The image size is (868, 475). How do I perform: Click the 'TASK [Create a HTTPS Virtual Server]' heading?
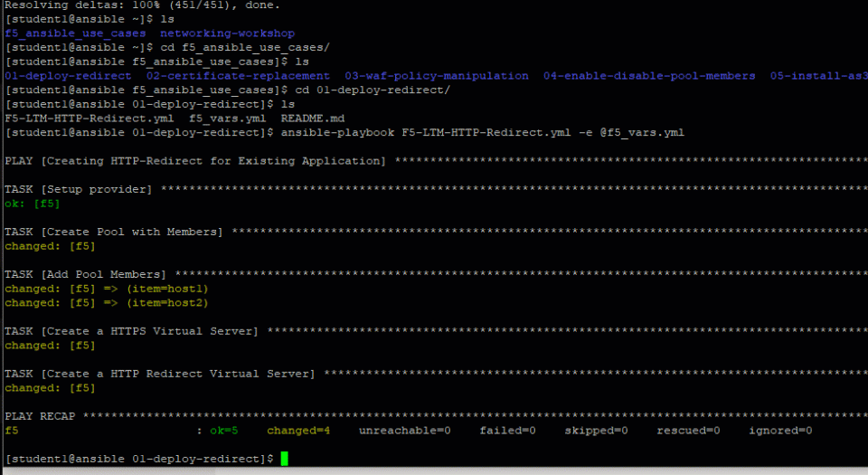point(131,331)
